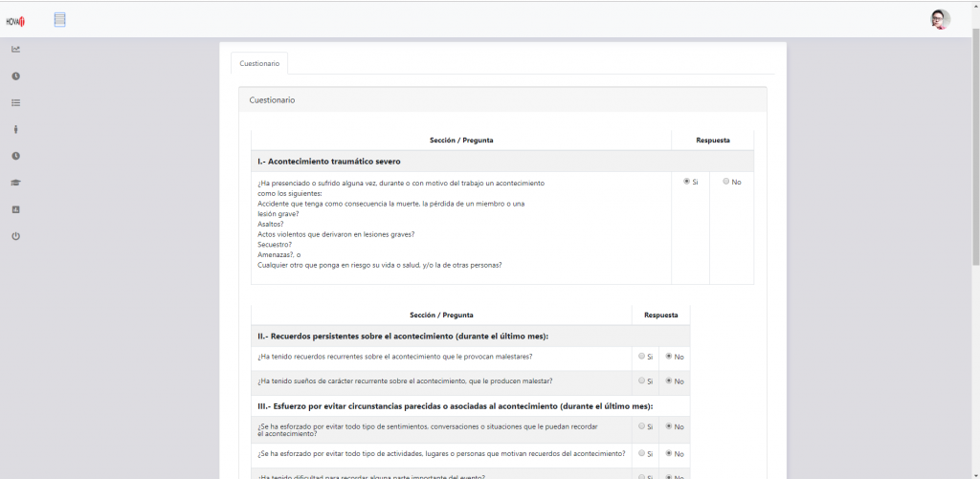Click first table's Respuesta column header
The width and height of the screenshot is (980, 479).
[712, 141]
